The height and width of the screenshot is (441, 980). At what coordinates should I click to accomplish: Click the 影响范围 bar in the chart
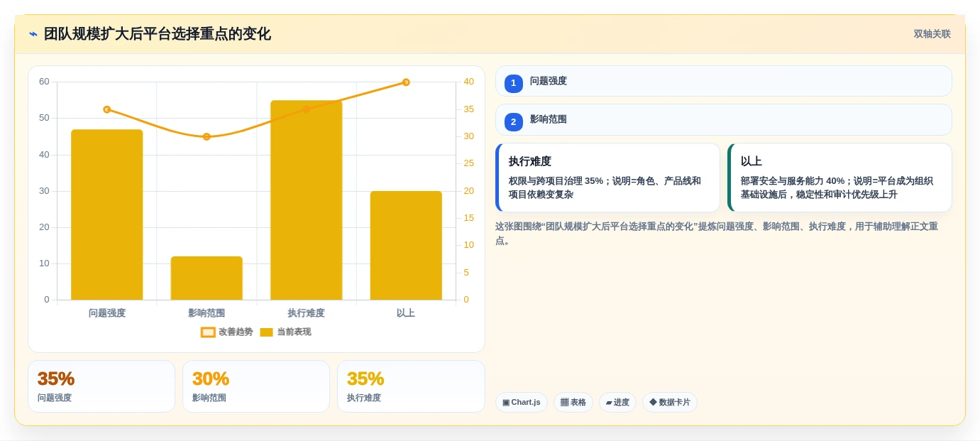pyautogui.click(x=207, y=278)
